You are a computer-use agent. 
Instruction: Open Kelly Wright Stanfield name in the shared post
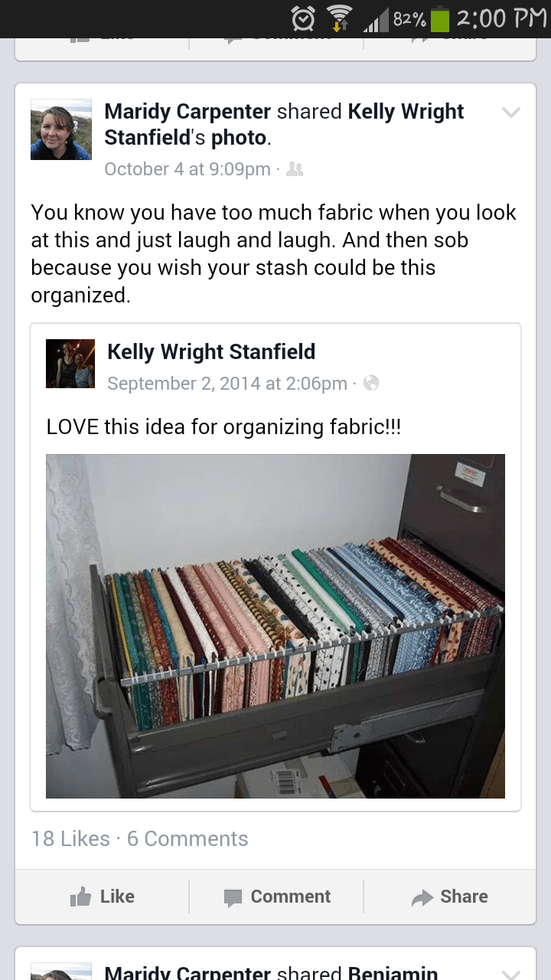click(x=211, y=352)
